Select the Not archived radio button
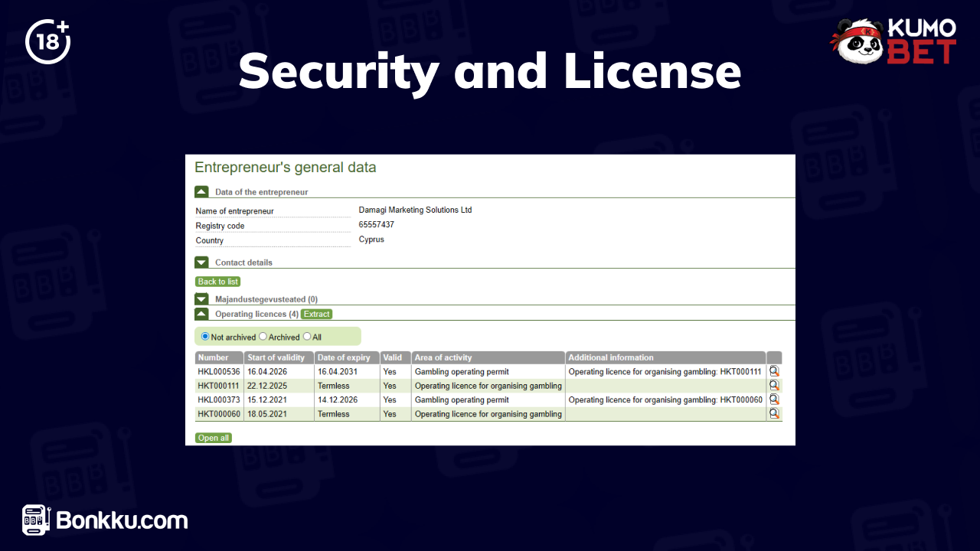Image resolution: width=980 pixels, height=551 pixels. tap(205, 336)
